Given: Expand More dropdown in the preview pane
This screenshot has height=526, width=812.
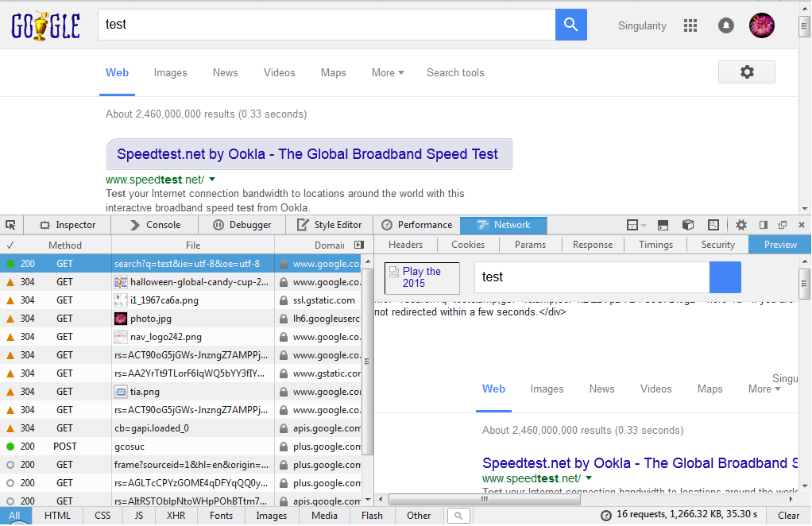Looking at the screenshot, I should click(x=764, y=389).
